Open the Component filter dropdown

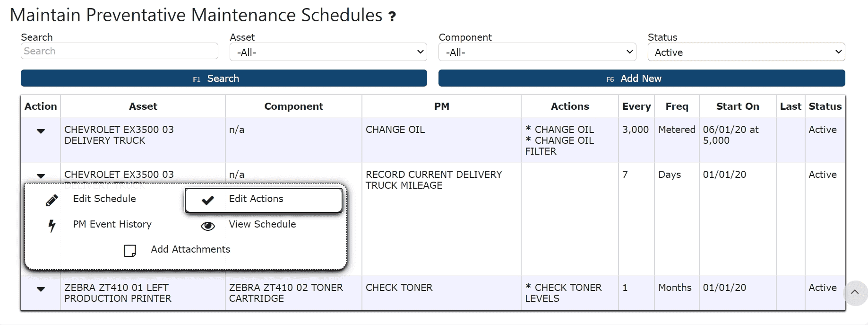click(x=537, y=52)
